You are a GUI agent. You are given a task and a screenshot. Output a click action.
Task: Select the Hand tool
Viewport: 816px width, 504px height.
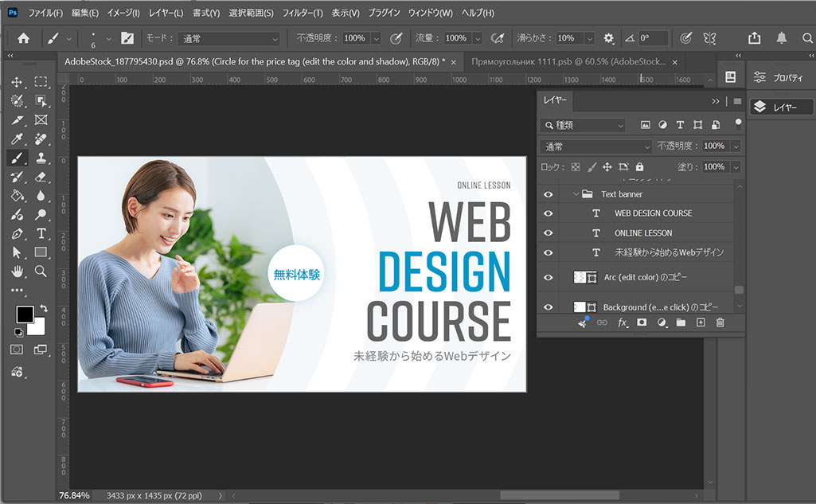(17, 272)
